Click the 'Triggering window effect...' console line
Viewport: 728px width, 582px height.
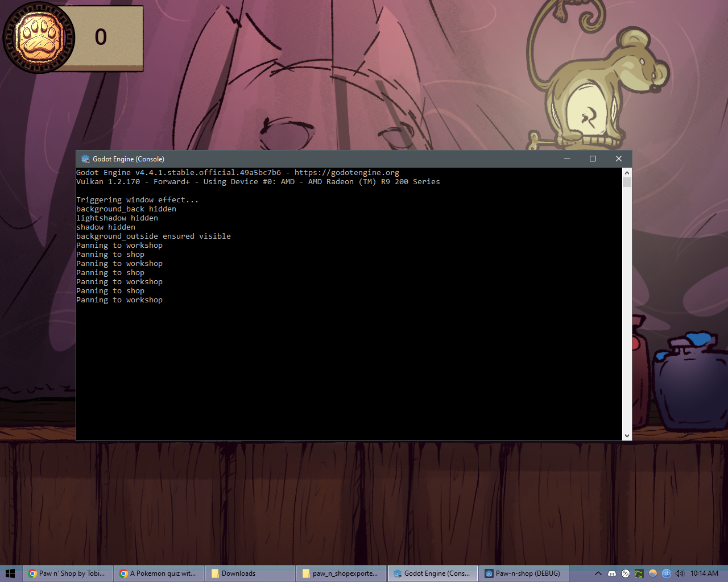138,200
